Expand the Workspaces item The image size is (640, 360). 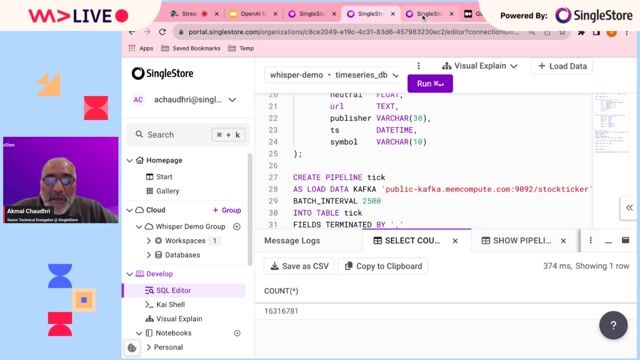pyautogui.click(x=149, y=241)
